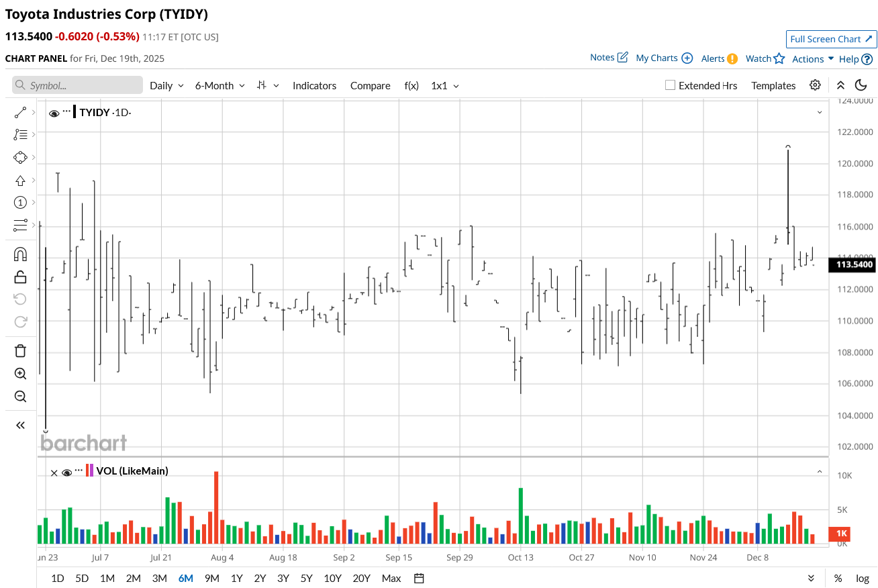Collapse the VOL pane using its chevron
The height and width of the screenshot is (588, 878).
pyautogui.click(x=820, y=472)
